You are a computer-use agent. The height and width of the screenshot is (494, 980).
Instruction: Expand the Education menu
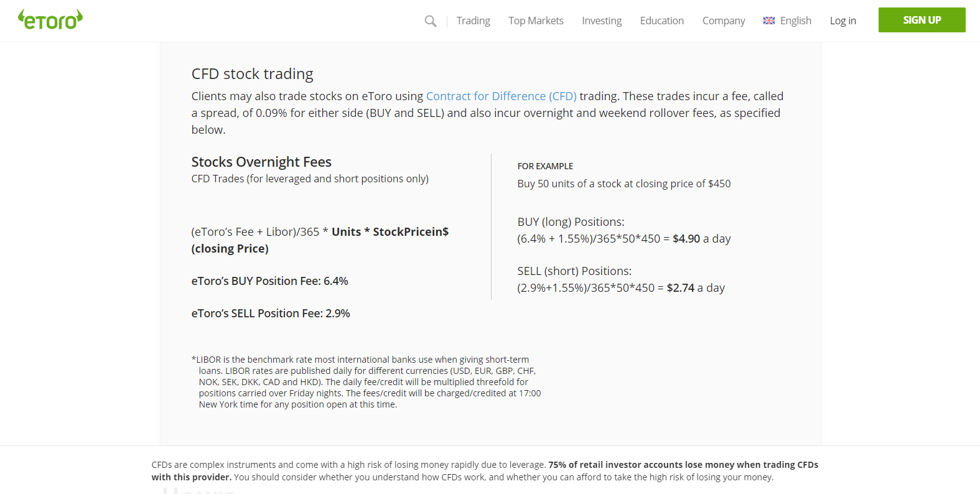click(x=661, y=21)
